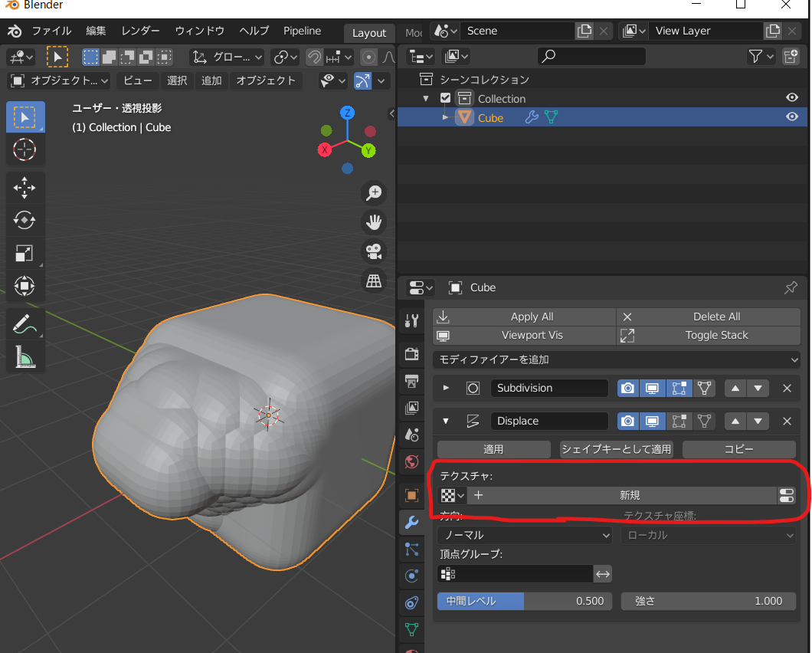Screen dimensions: 812x653
Task: Open the ファイル menu
Action: pos(51,31)
